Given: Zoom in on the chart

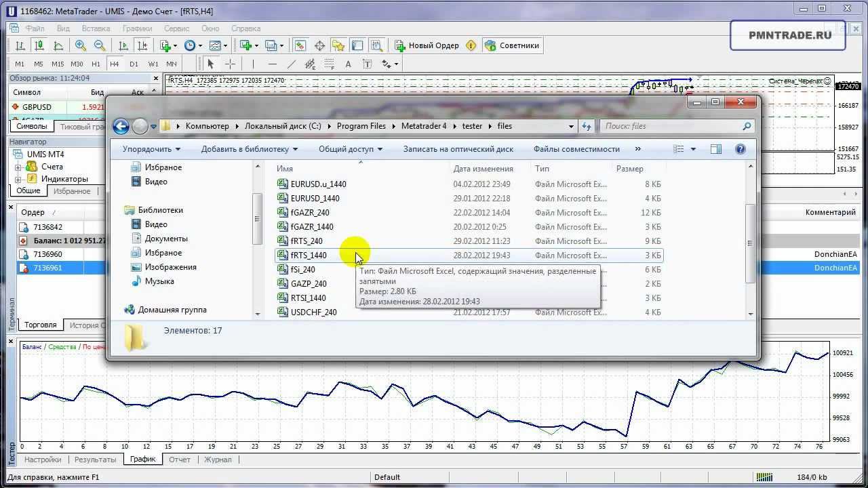Looking at the screenshot, I should [81, 45].
